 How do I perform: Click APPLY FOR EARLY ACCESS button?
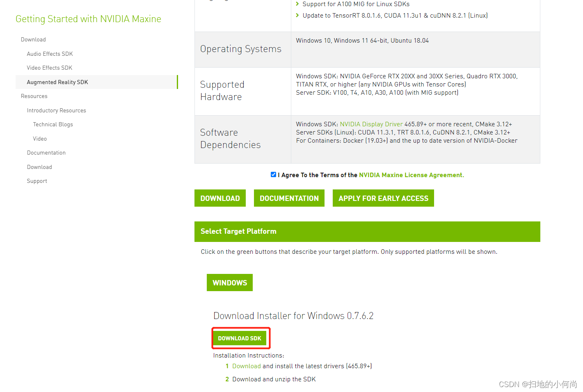(383, 198)
